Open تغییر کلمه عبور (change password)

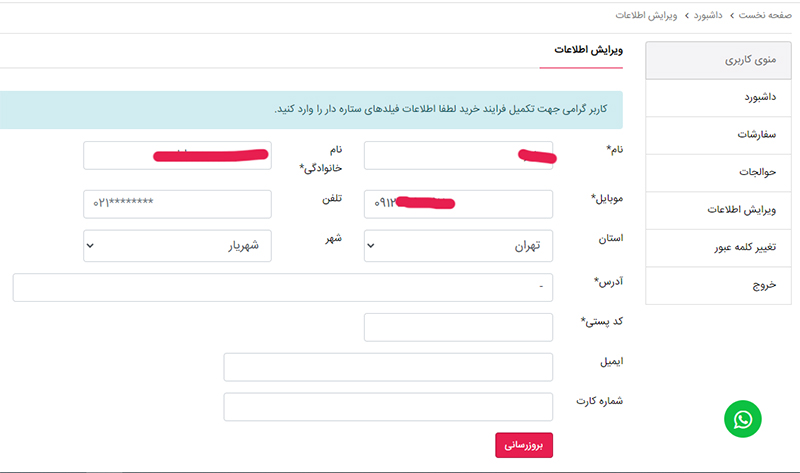[x=718, y=247]
